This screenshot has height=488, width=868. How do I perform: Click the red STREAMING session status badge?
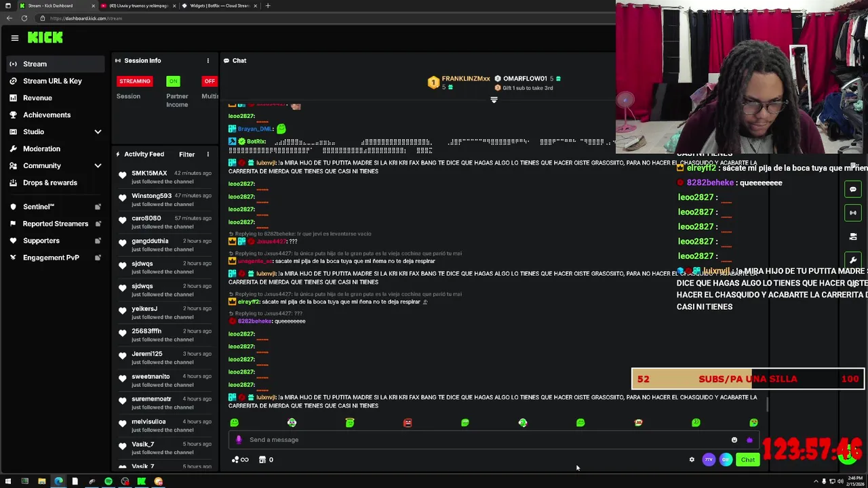135,81
